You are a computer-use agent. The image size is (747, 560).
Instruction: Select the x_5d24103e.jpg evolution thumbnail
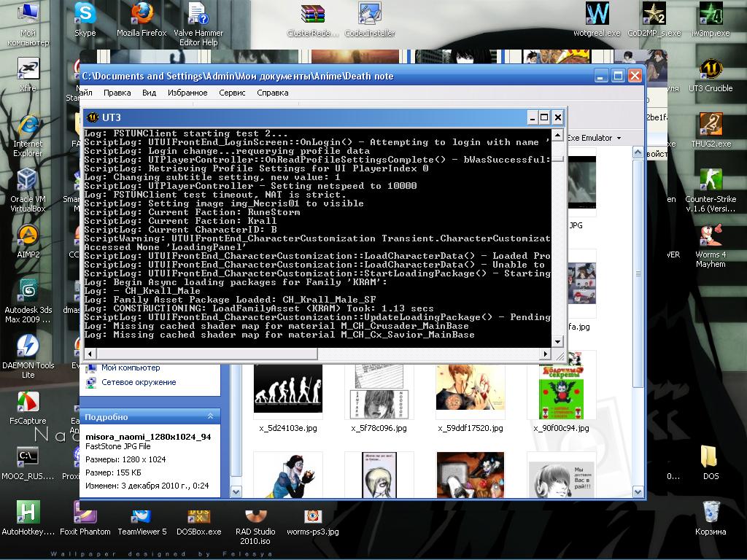click(287, 389)
